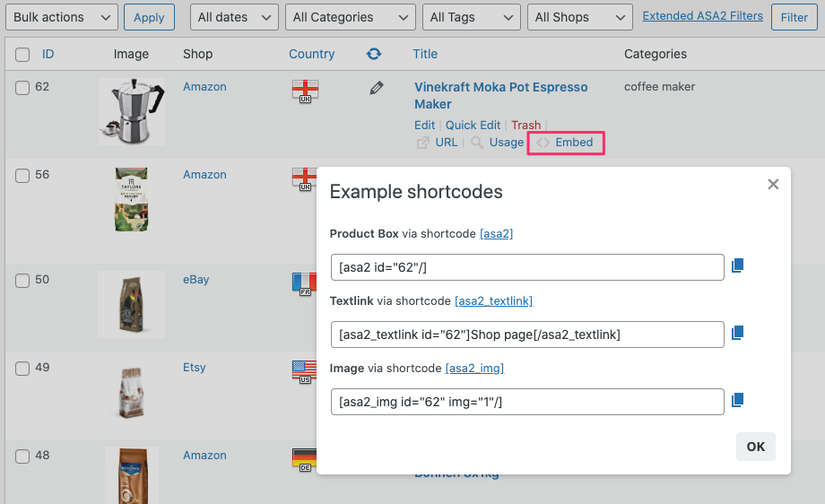The width and height of the screenshot is (825, 504).
Task: Click the UK flag for product 56
Action: pos(304,178)
